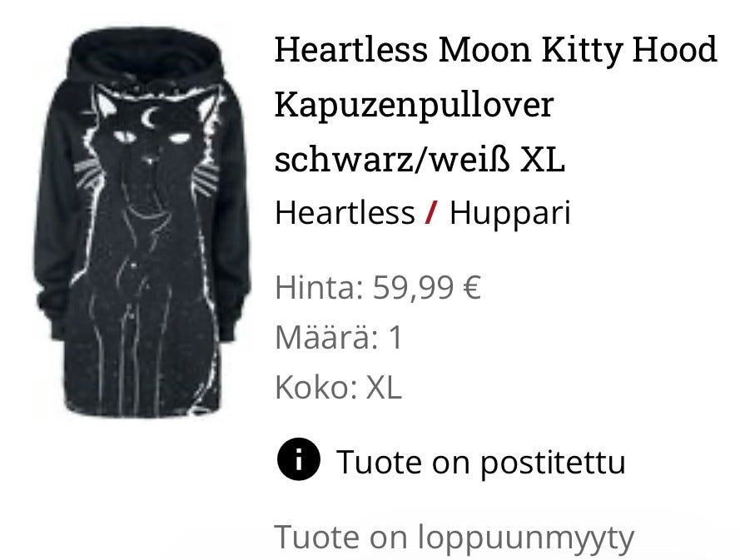Click the Heartless brand link

coord(345,212)
